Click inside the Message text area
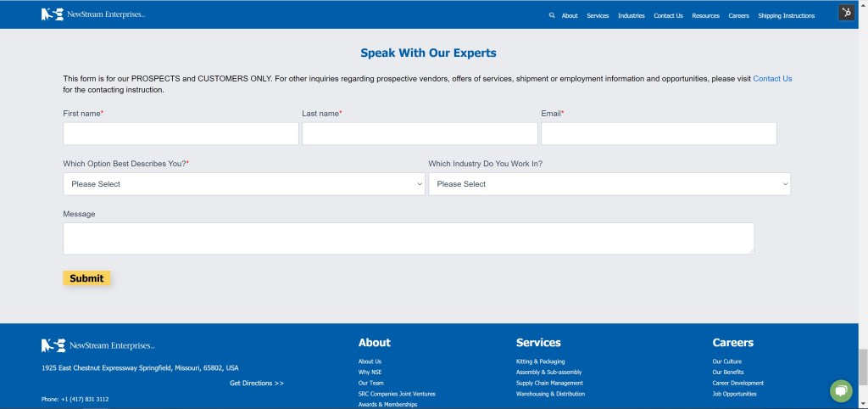 [x=408, y=238]
